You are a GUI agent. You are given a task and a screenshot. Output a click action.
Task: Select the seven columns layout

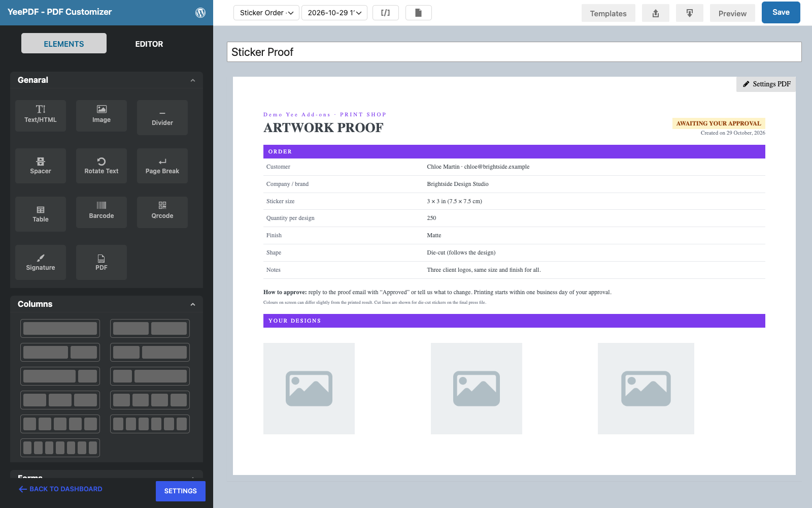60,448
